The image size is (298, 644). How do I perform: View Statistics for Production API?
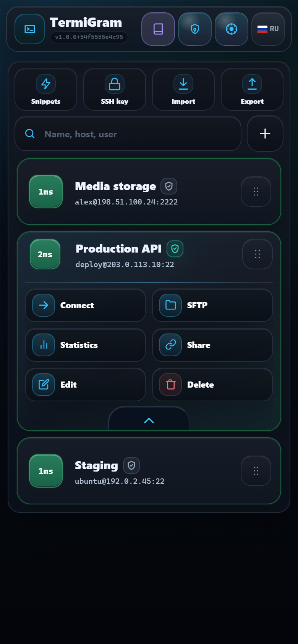click(x=86, y=345)
